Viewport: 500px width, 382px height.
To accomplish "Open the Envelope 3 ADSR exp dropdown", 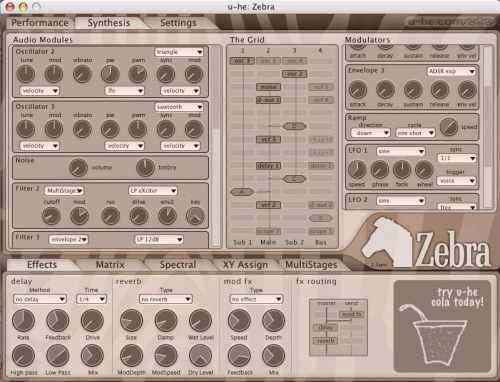I will [x=451, y=71].
